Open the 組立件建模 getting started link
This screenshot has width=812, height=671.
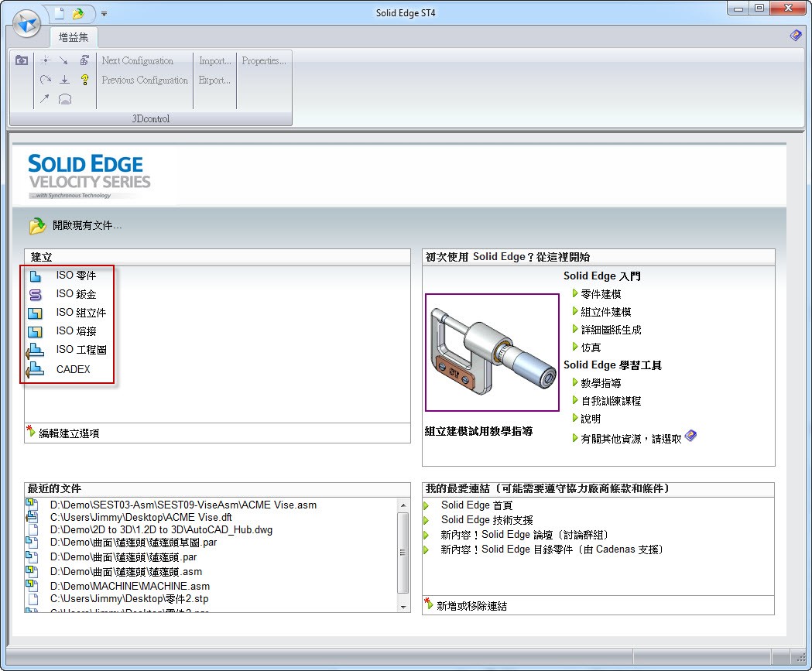tap(606, 312)
